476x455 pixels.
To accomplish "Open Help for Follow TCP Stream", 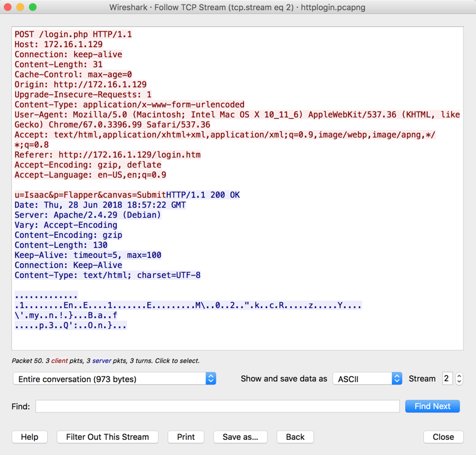I will [x=29, y=437].
